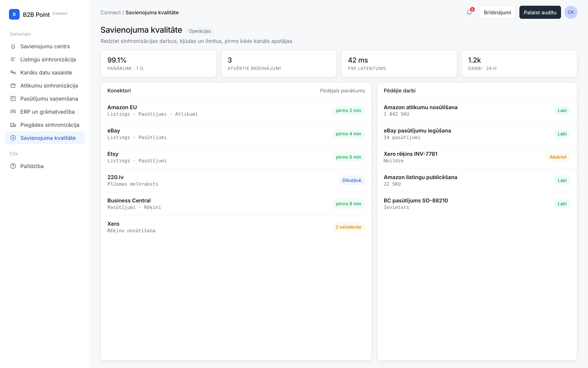Click Labi badge on eBay pasūtījumu row
The height and width of the screenshot is (368, 588).
point(562,134)
